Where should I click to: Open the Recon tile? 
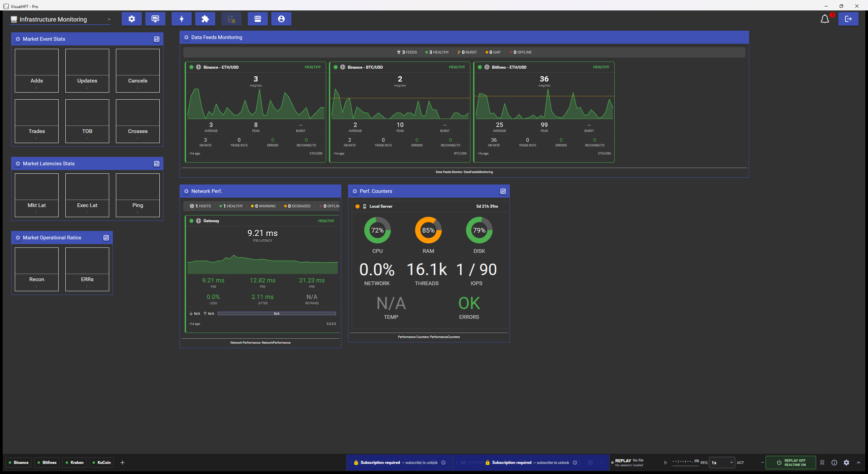pos(37,269)
